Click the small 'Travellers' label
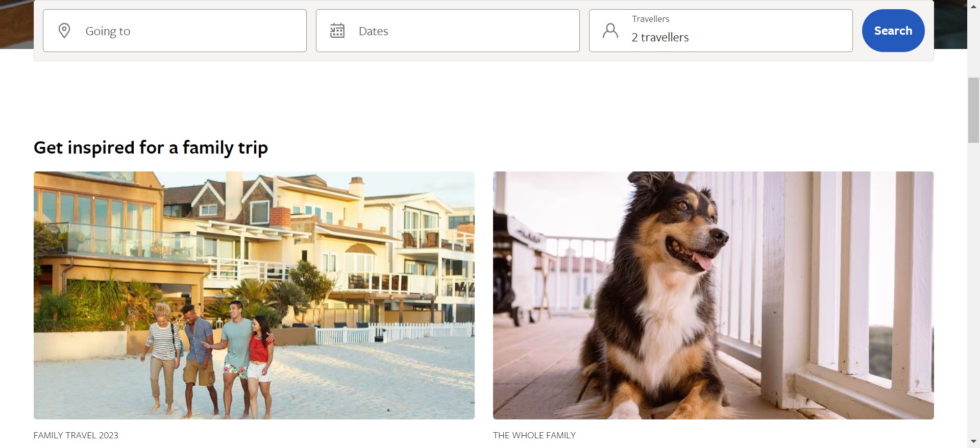The height and width of the screenshot is (448, 980). coord(650,19)
